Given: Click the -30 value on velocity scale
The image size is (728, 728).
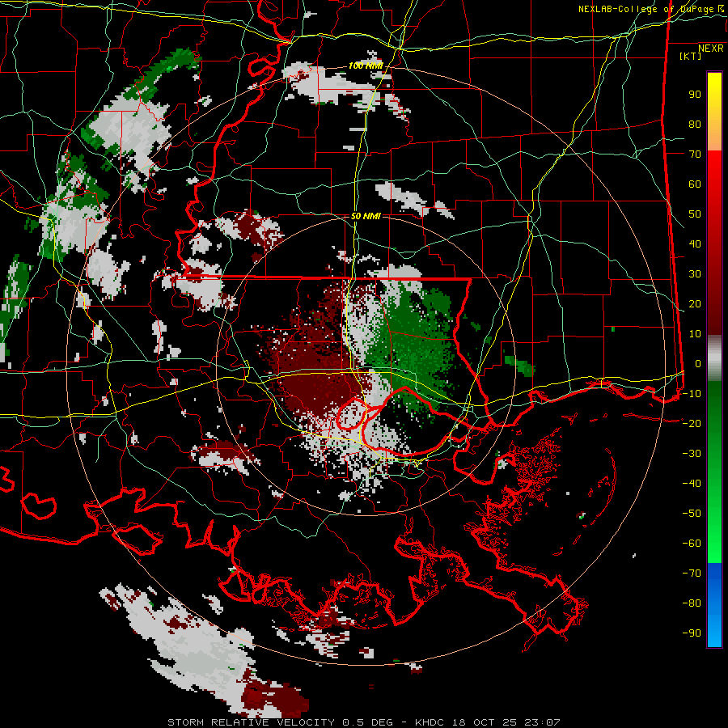Looking at the screenshot, I should click(692, 454).
